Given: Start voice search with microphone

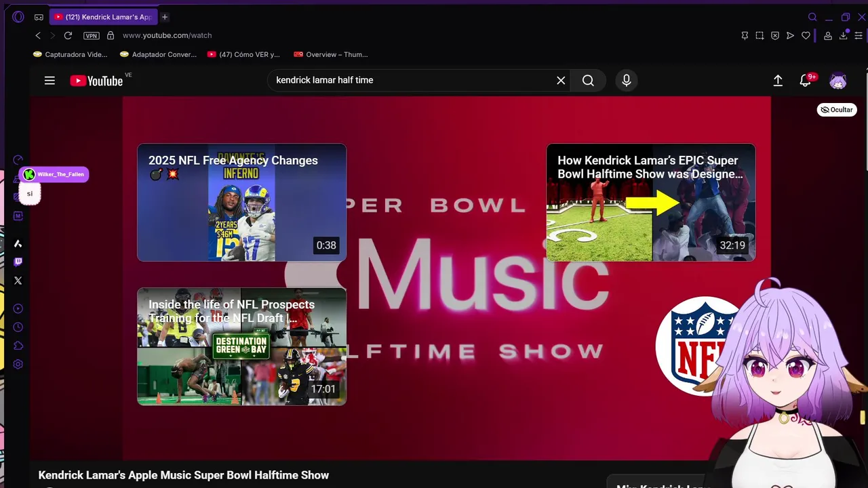Looking at the screenshot, I should (627, 81).
